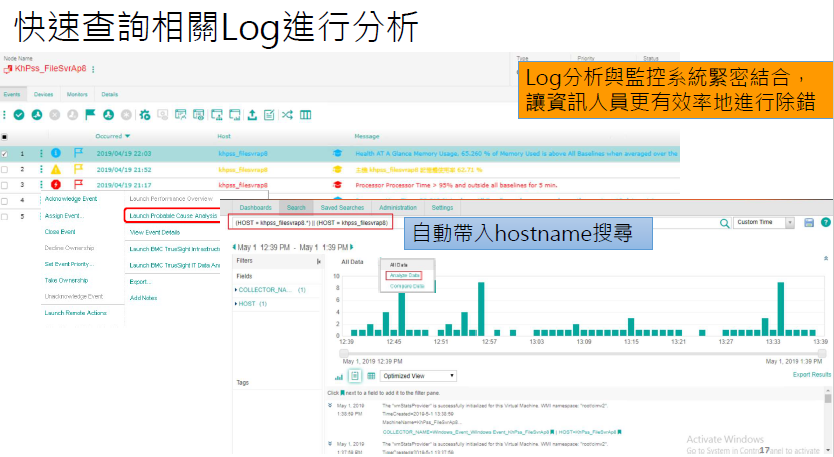Image resolution: width=834 pixels, height=457 pixels.
Task: Click the green help question mark icon
Action: click(825, 222)
